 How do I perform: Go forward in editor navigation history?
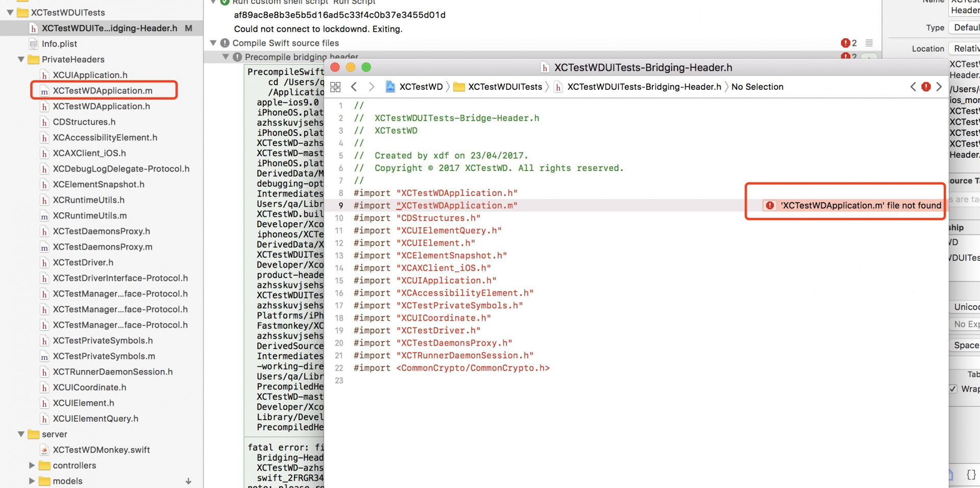click(372, 87)
